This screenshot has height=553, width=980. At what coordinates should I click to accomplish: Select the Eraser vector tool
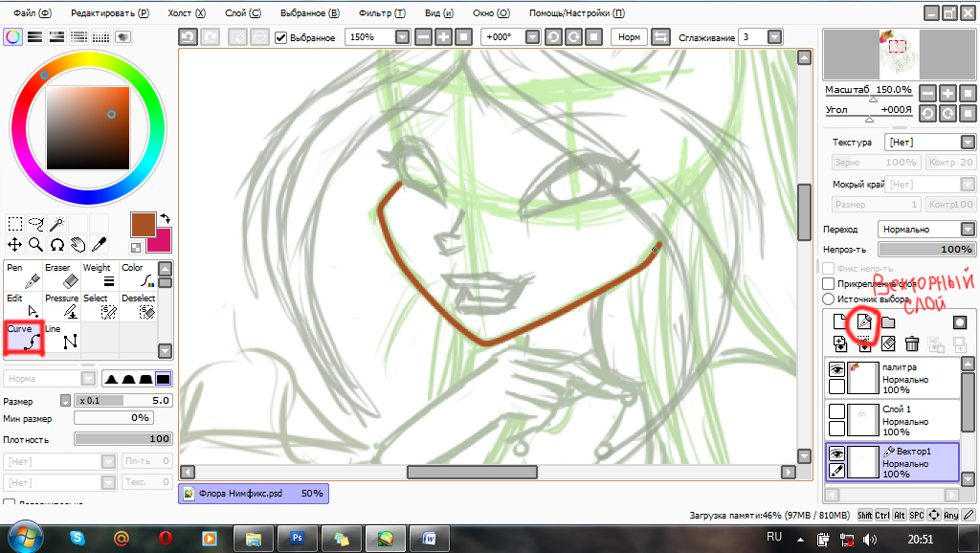coord(61,276)
